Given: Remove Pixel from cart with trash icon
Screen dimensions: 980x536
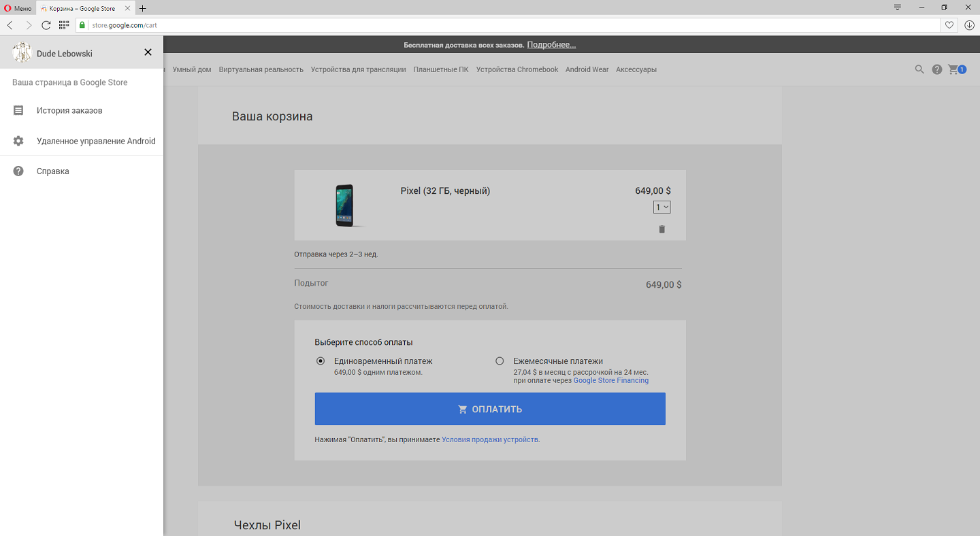Looking at the screenshot, I should tap(661, 229).
